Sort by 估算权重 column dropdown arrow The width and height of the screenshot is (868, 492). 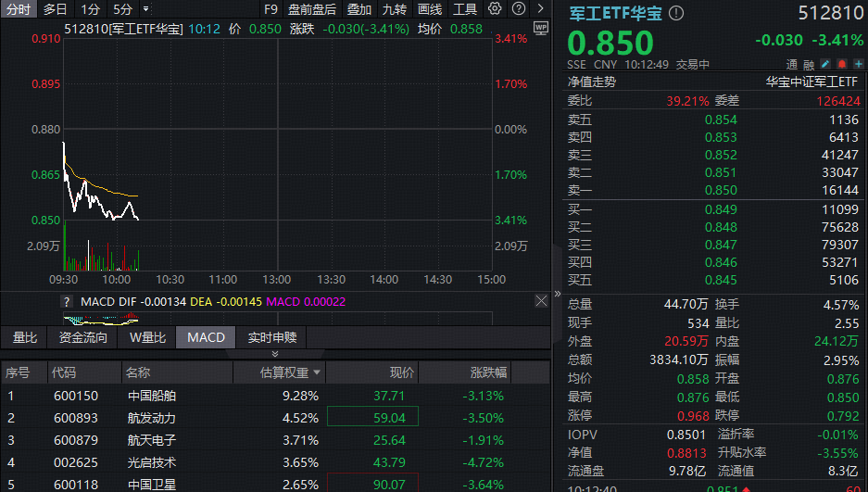click(318, 372)
